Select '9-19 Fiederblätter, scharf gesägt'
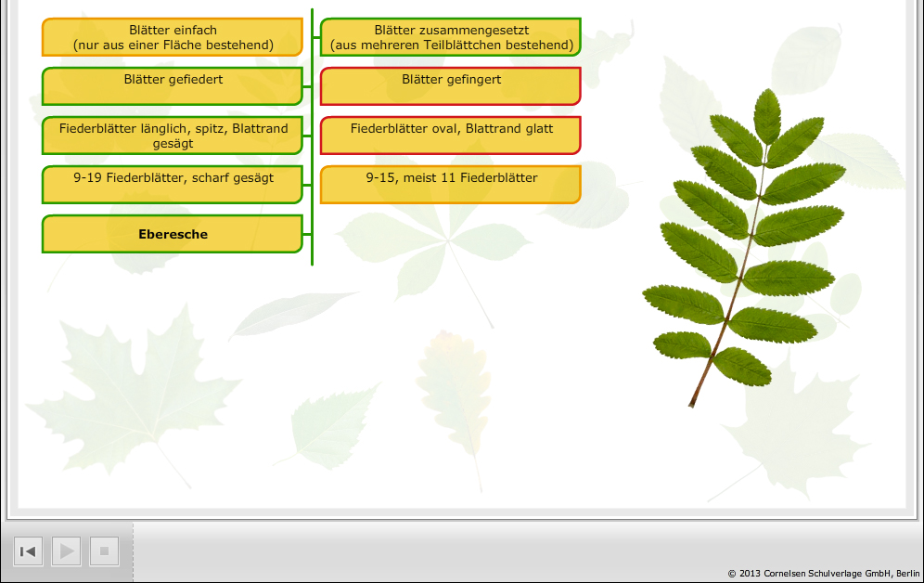This screenshot has width=924, height=583. 173,184
